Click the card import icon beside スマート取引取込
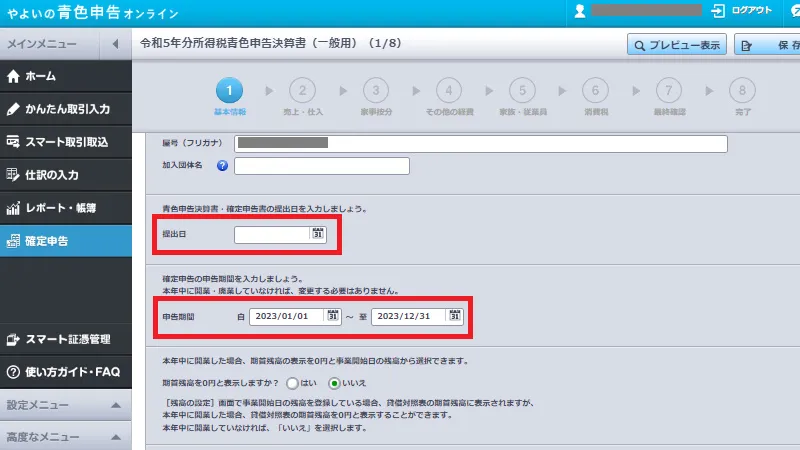 [x=13, y=142]
